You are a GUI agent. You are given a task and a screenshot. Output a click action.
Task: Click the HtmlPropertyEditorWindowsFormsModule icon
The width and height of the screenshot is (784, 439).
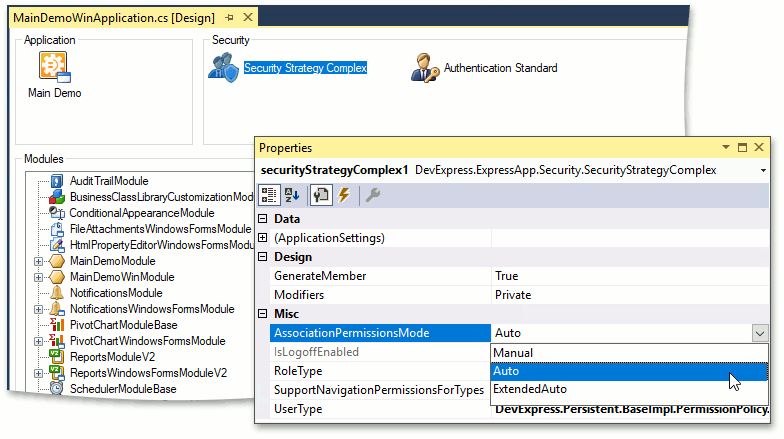point(57,245)
